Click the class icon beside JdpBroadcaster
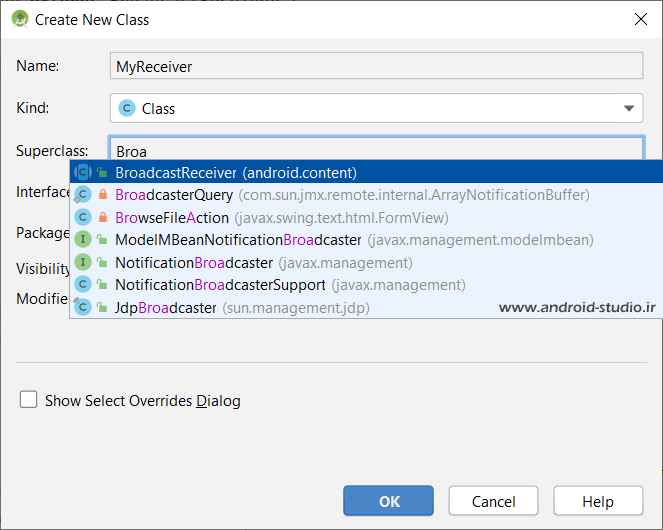 (x=83, y=308)
